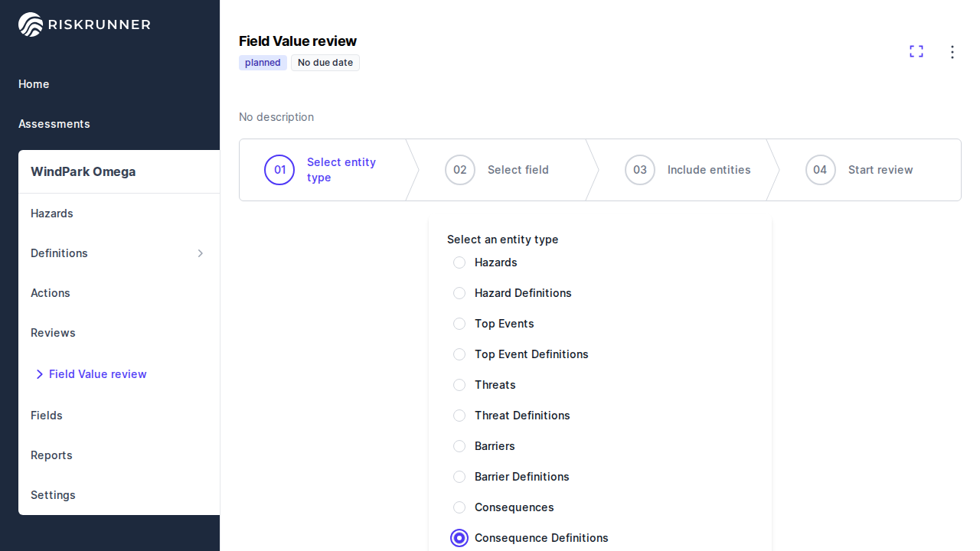980x551 pixels.
Task: Open the WindPark Omega project header
Action: tap(83, 171)
